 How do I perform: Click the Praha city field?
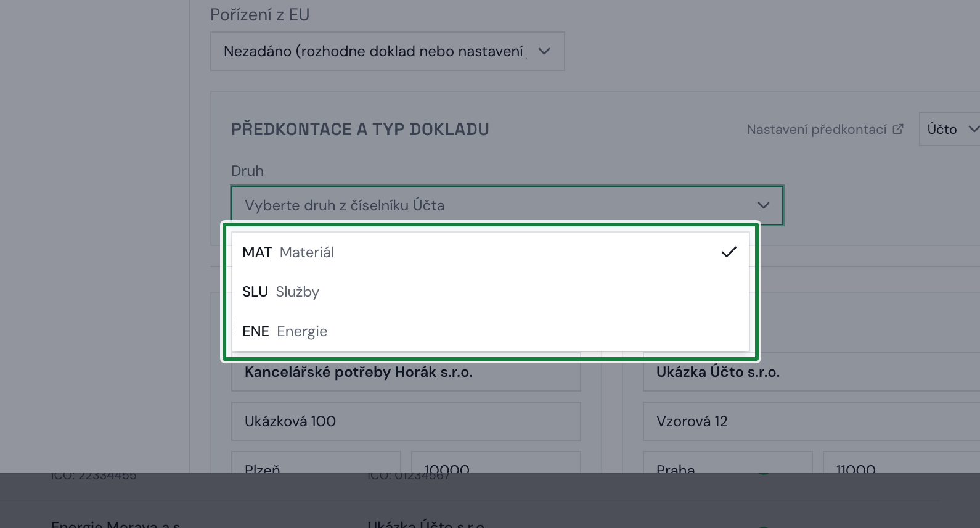727,463
